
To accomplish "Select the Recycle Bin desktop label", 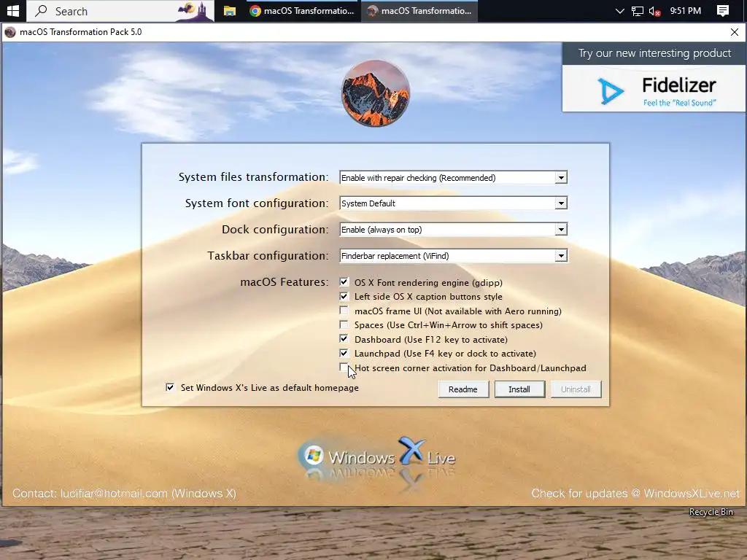I will (711, 512).
